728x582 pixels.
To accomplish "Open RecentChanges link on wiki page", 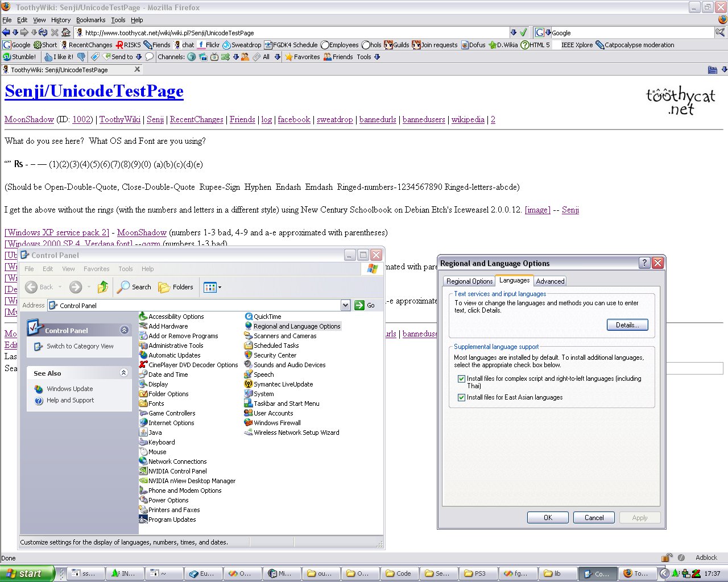I will click(x=196, y=119).
